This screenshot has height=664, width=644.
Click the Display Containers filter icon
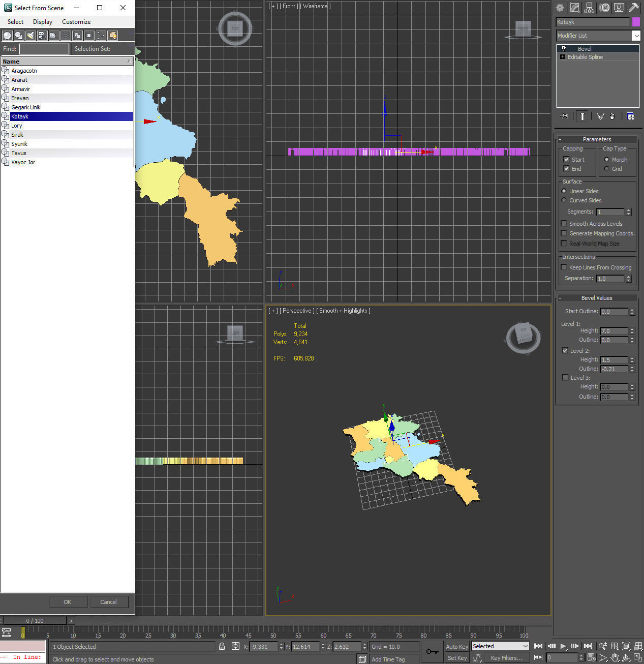113,36
